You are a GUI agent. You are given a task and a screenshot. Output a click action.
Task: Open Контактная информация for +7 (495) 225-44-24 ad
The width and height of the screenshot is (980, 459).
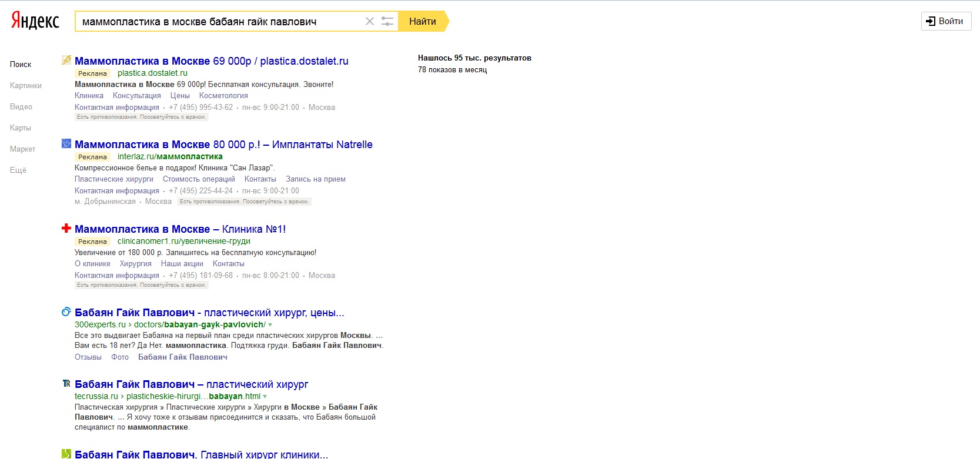(117, 191)
